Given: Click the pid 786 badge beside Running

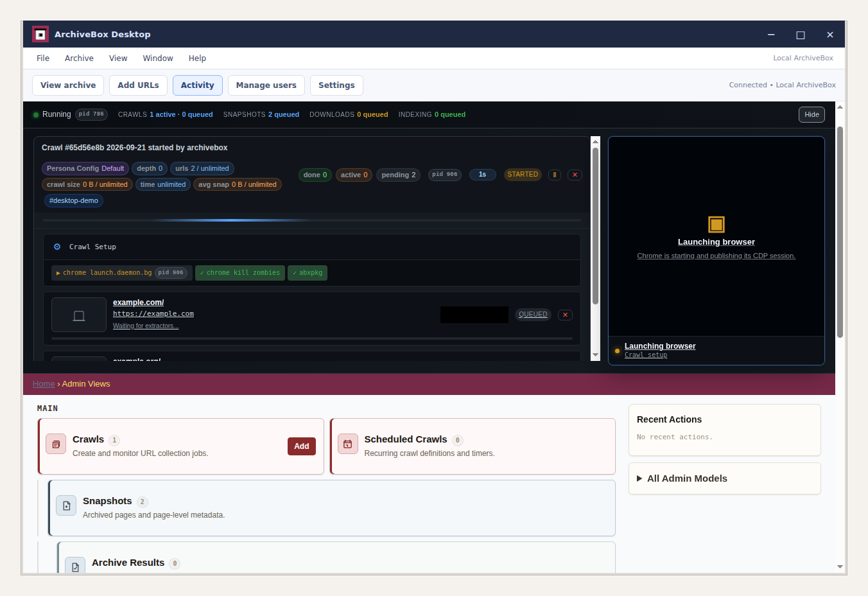Looking at the screenshot, I should tap(91, 114).
